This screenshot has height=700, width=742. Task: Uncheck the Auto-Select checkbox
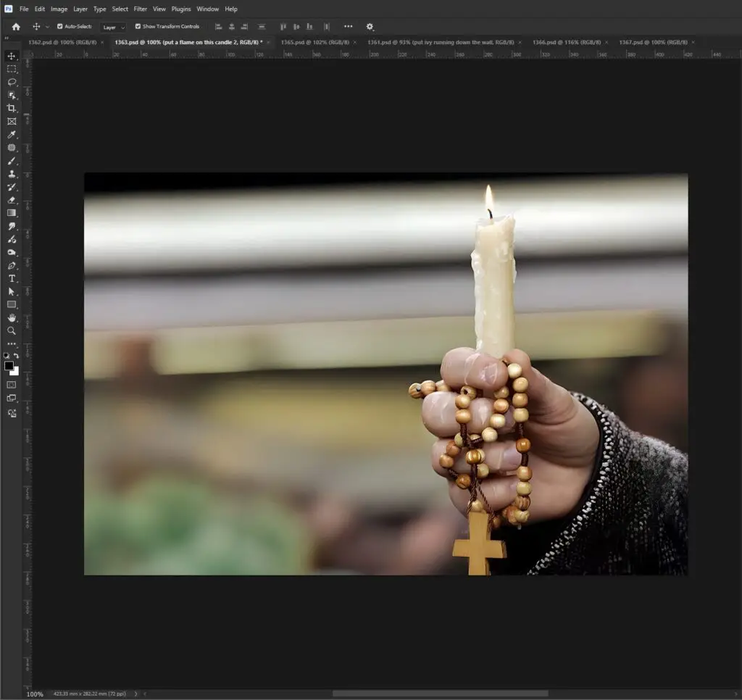60,27
